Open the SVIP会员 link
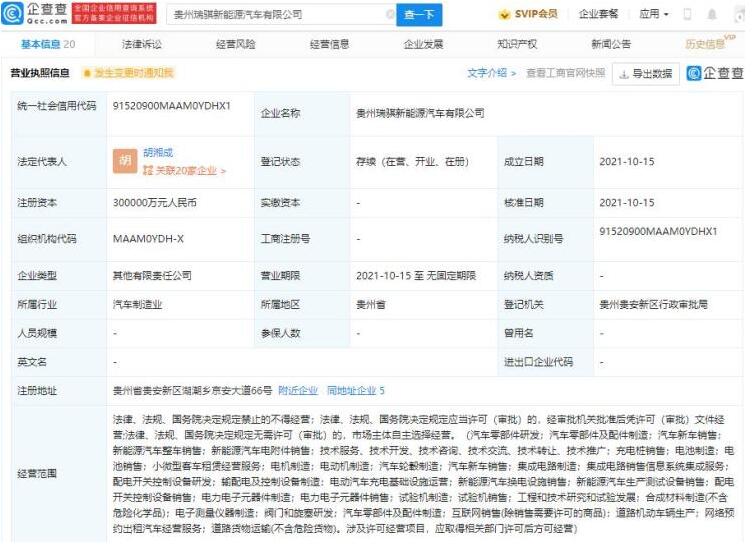The image size is (754, 546). point(536,14)
